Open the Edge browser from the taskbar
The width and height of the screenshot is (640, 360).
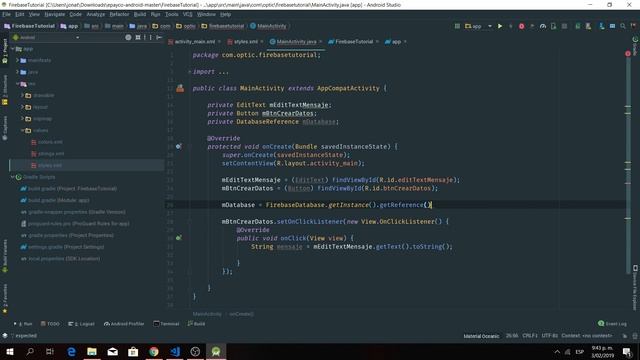click(71, 351)
